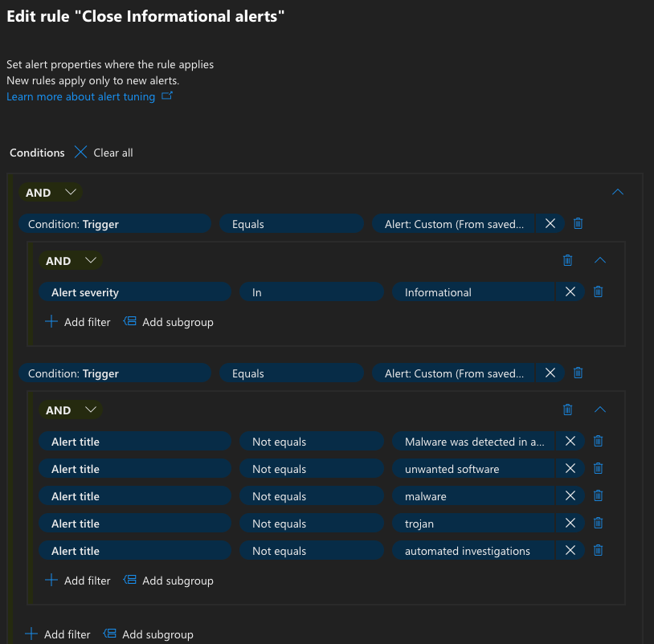Collapse the Alert title subgroup
The width and height of the screenshot is (654, 644).
pyautogui.click(x=599, y=410)
